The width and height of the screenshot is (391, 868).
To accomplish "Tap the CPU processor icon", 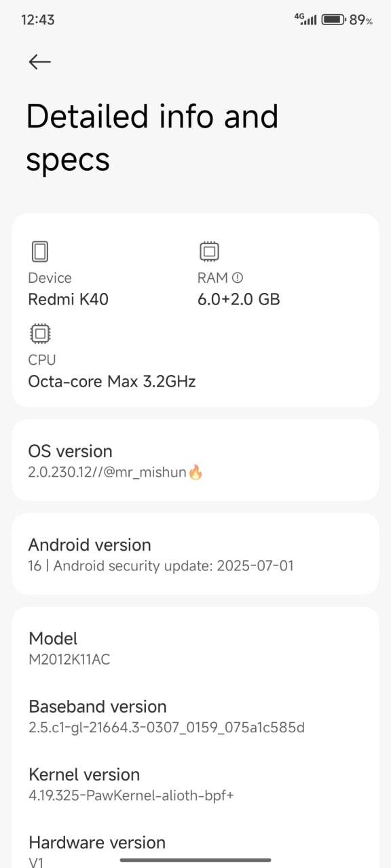I will click(x=40, y=334).
